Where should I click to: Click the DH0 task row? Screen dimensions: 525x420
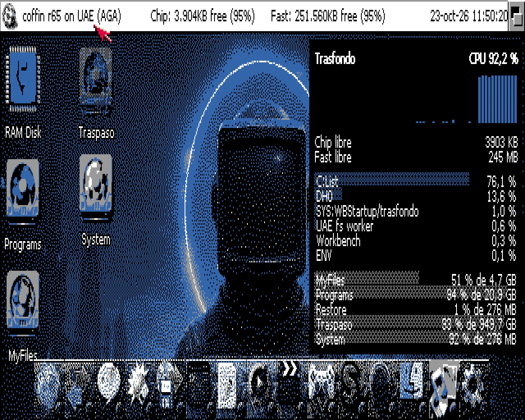(416, 196)
